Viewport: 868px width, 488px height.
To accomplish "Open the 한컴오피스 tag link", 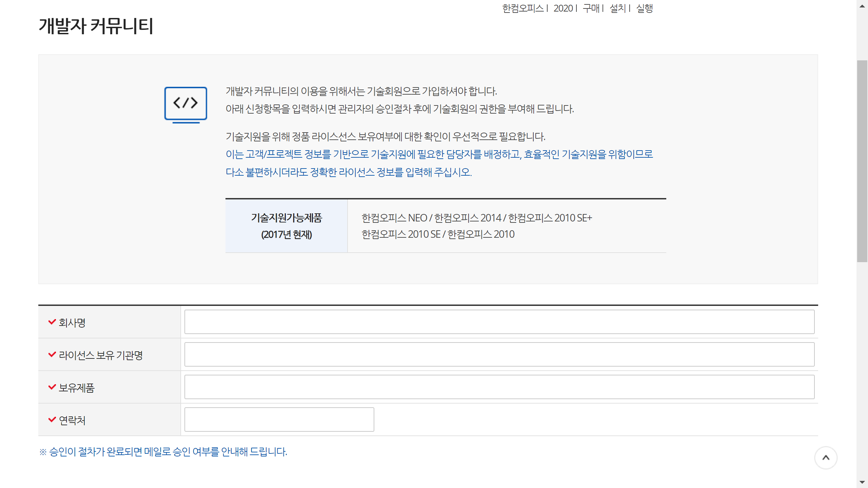I will pyautogui.click(x=522, y=8).
